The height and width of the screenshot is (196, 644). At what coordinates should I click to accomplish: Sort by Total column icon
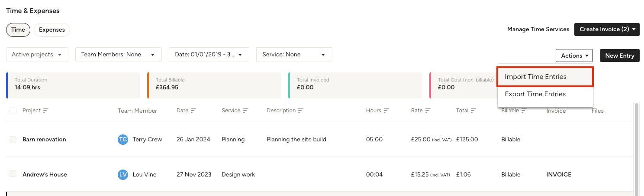click(x=473, y=111)
